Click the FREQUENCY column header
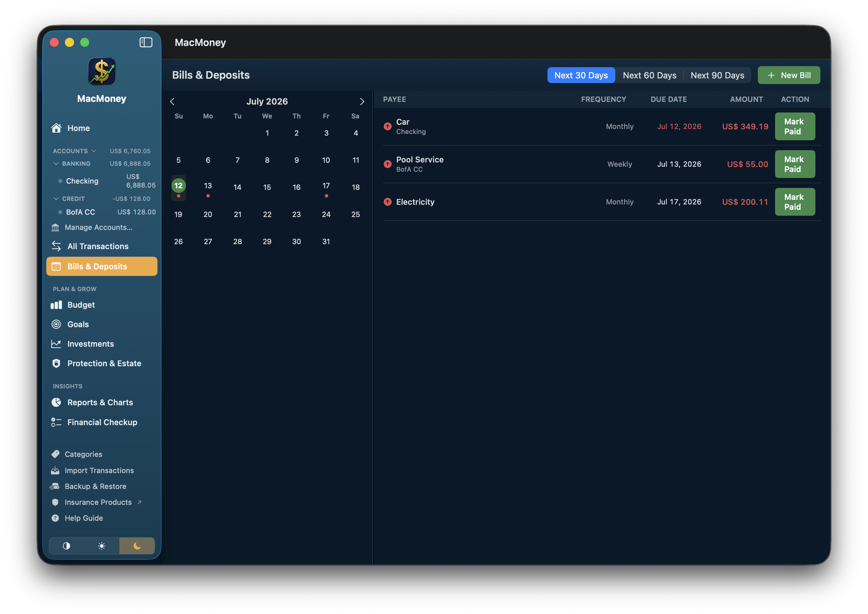This screenshot has height=614, width=868. click(603, 99)
